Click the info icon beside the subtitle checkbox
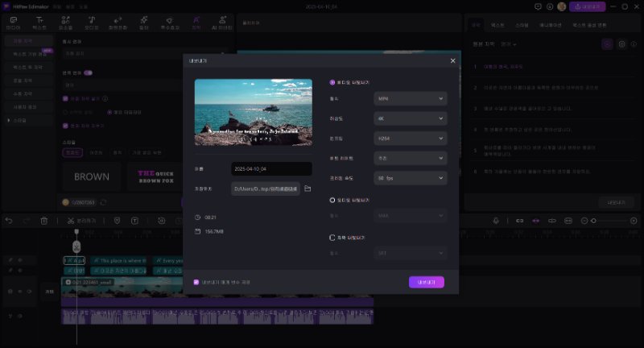 [x=105, y=98]
